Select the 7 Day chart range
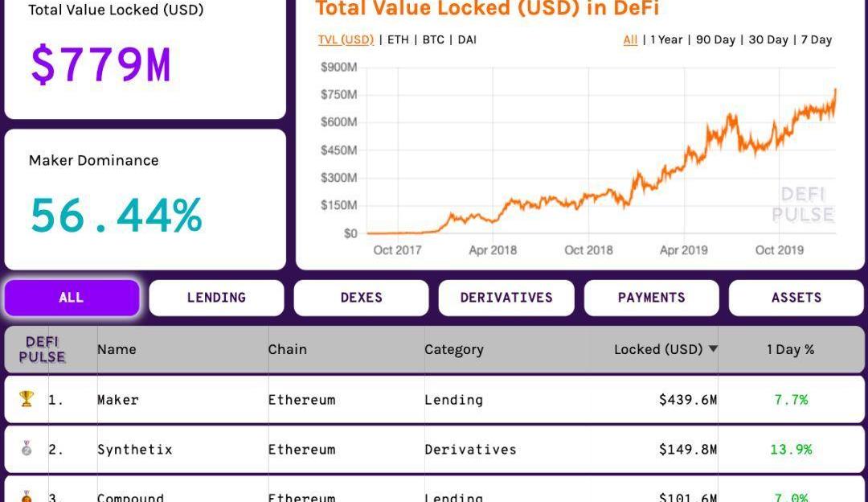Image resolution: width=868 pixels, height=502 pixels. pos(815,39)
